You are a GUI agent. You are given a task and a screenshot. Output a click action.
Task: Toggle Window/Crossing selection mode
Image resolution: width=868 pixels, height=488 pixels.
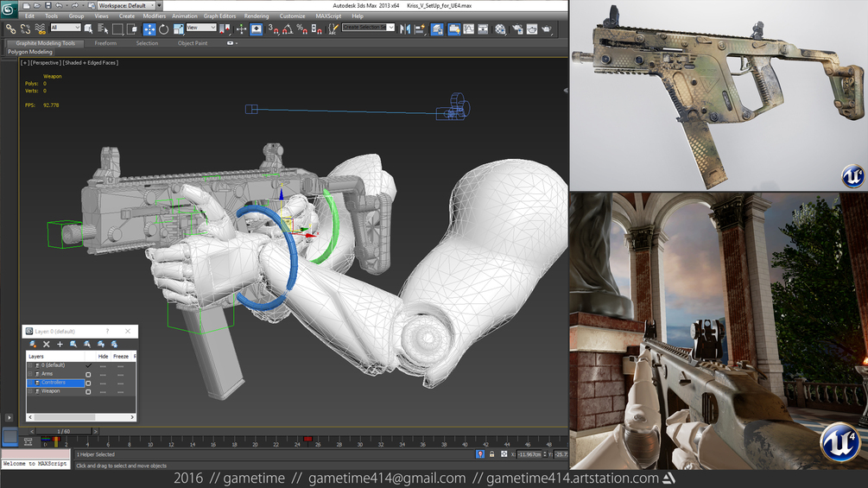pos(132,29)
